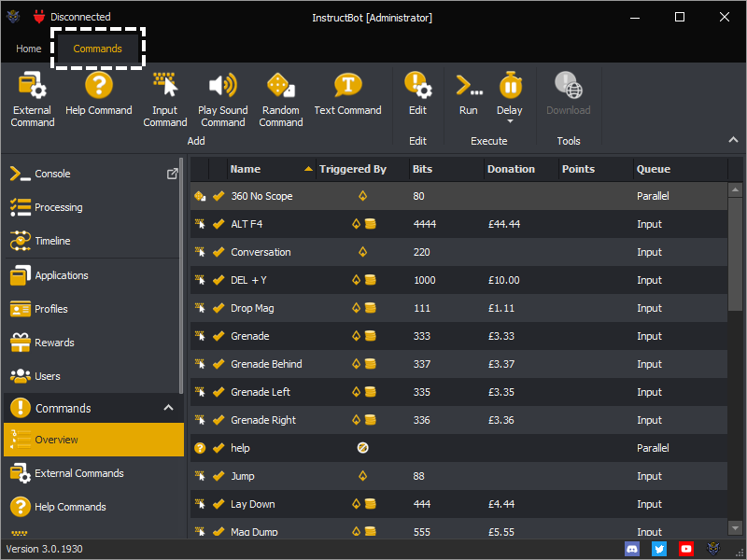Pop out the Console window
This screenshot has height=560, width=747.
(x=172, y=174)
